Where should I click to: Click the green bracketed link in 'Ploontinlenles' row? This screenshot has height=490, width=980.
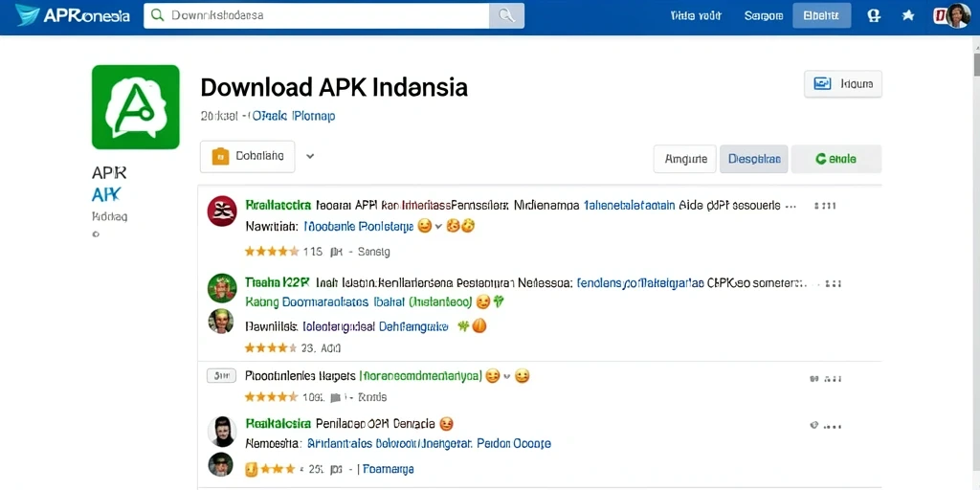pos(421,376)
